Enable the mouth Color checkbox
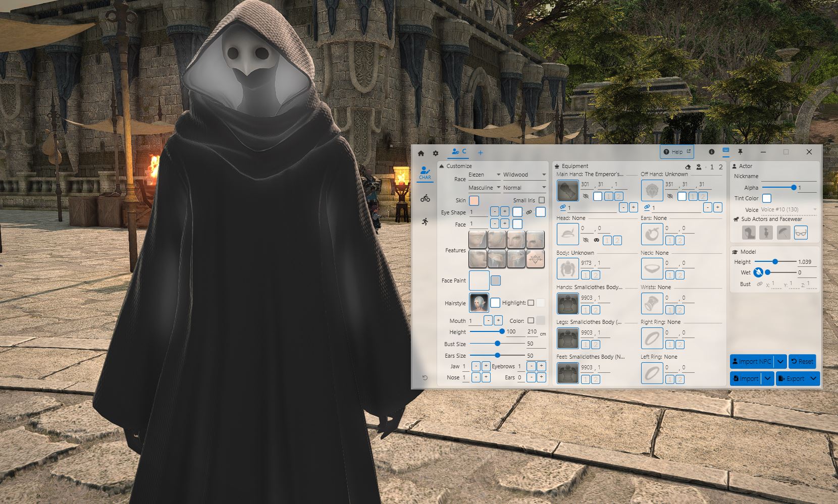The height and width of the screenshot is (504, 838). [x=531, y=320]
